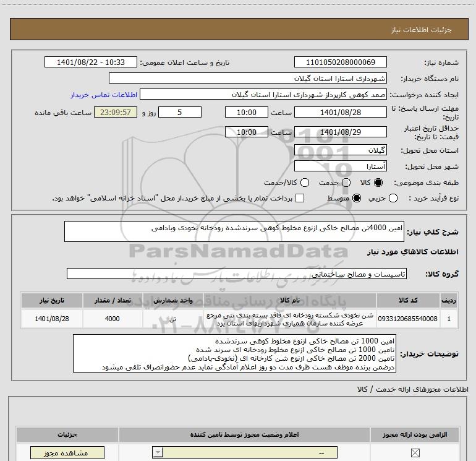Click the requester field صمد کوهی
This screenshot has width=476, height=461.
tap(263, 95)
